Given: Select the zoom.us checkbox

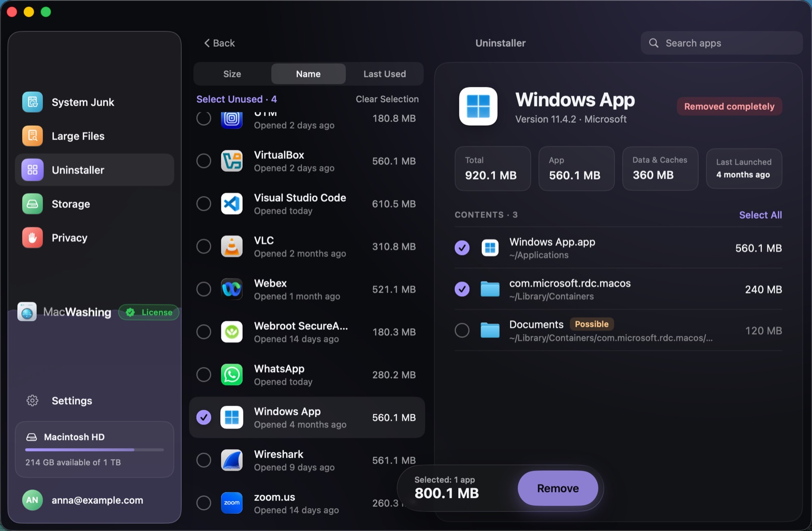Looking at the screenshot, I should (x=204, y=503).
